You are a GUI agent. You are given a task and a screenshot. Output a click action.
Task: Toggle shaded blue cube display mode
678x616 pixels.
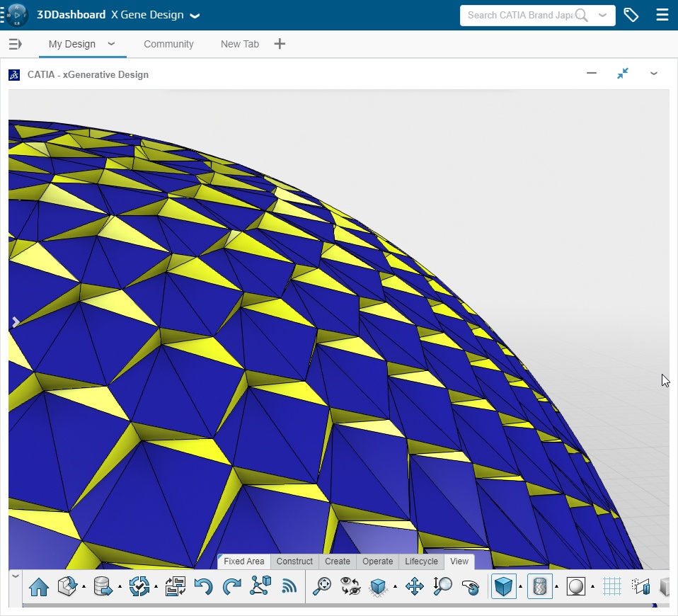tap(504, 586)
